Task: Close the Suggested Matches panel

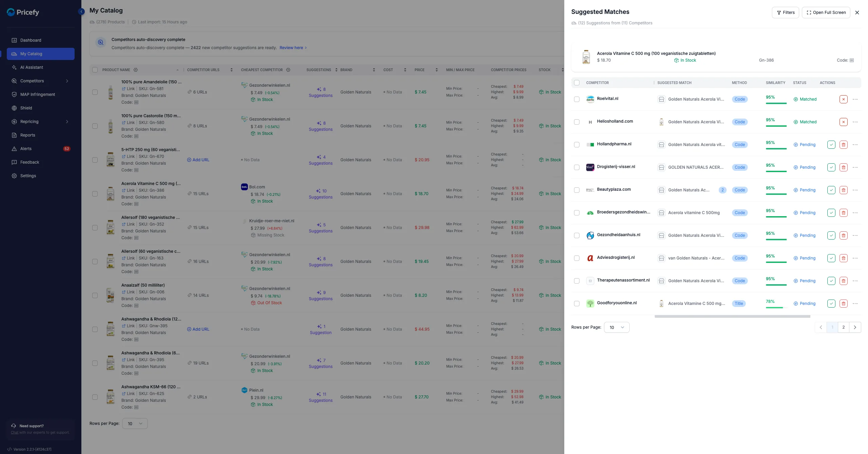Action: point(857,13)
